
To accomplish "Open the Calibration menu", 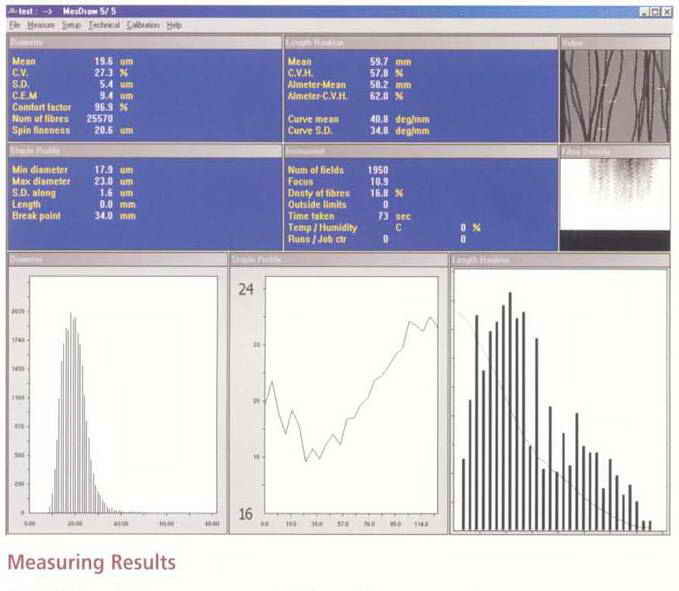I will click(x=143, y=24).
